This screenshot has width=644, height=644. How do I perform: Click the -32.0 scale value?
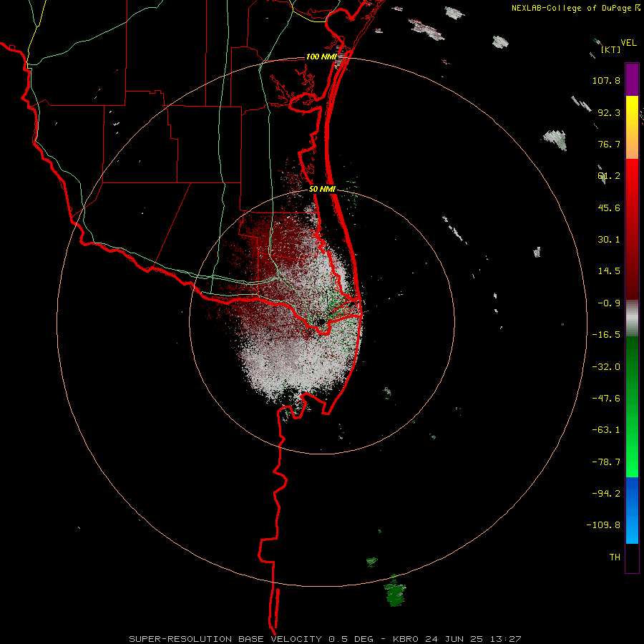pos(606,367)
